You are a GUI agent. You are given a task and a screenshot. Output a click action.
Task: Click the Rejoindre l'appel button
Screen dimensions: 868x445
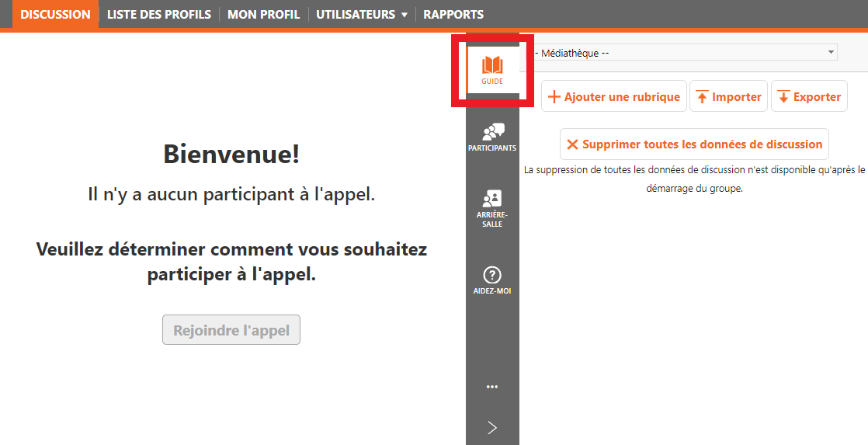(x=231, y=330)
